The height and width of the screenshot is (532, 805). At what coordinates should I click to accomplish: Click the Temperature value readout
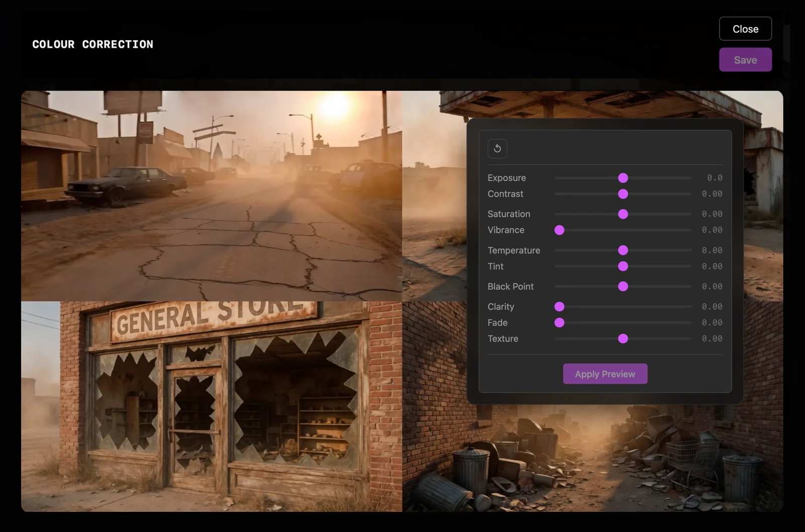tap(712, 250)
